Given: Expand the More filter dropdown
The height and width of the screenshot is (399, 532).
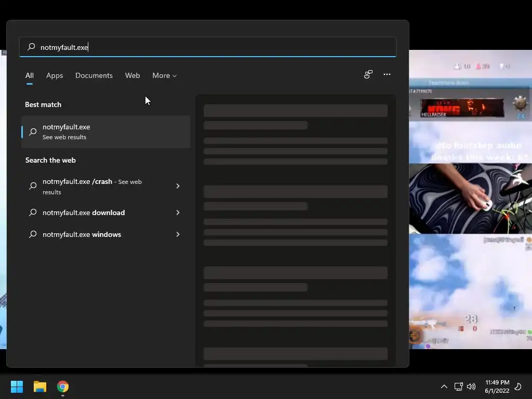Looking at the screenshot, I should click(165, 75).
